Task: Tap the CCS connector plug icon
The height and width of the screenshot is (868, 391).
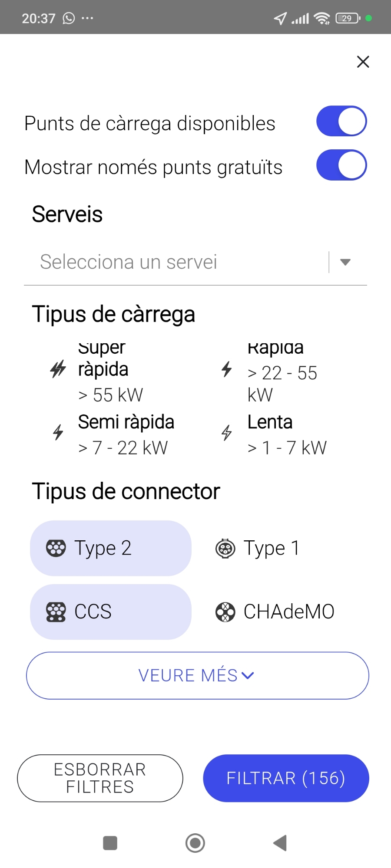Action: [x=56, y=612]
